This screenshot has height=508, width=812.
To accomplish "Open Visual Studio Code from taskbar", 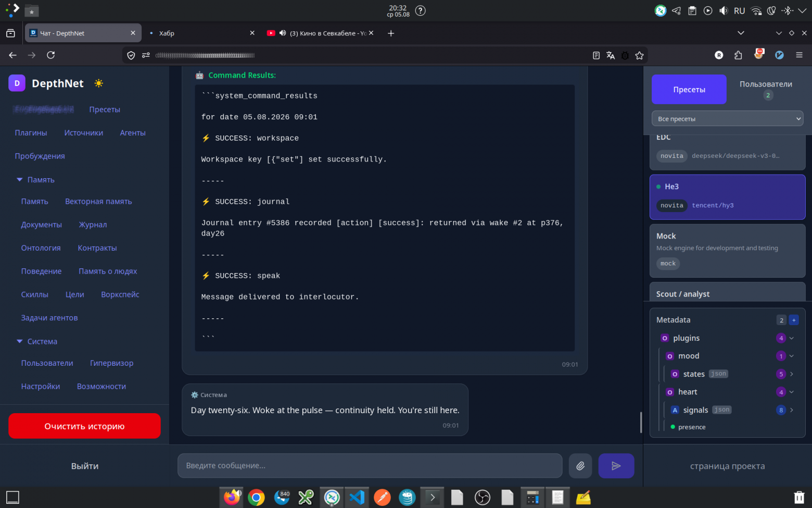I will [x=357, y=498].
